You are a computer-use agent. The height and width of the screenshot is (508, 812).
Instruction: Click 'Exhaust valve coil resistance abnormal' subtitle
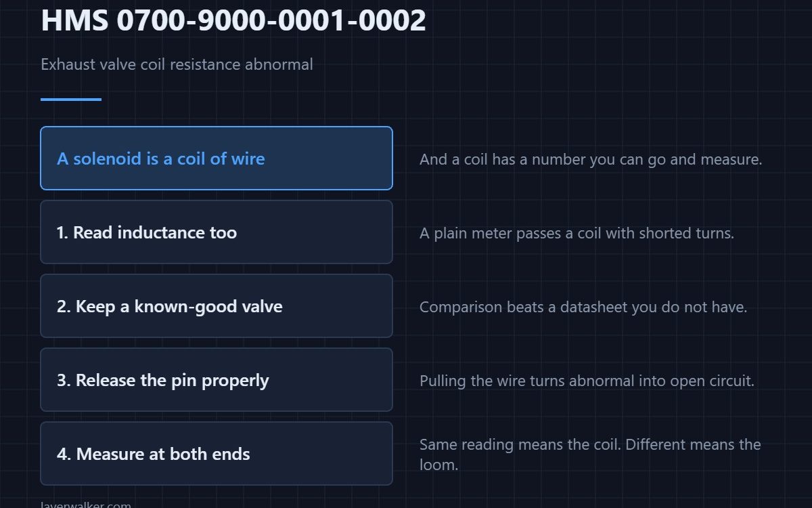coord(177,64)
